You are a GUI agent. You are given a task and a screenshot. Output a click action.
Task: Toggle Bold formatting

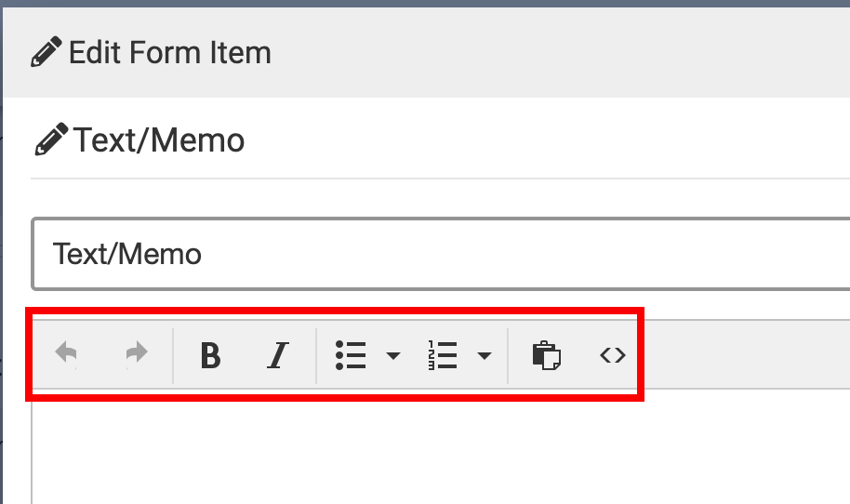[x=211, y=355]
